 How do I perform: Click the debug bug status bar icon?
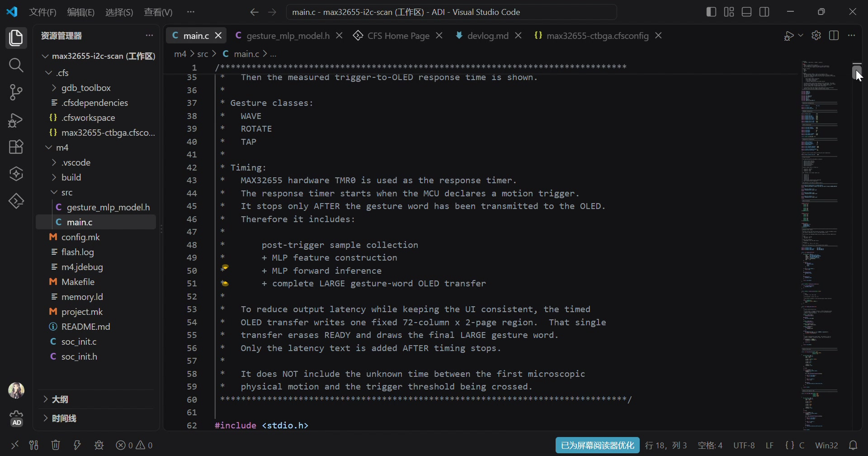[x=99, y=445]
